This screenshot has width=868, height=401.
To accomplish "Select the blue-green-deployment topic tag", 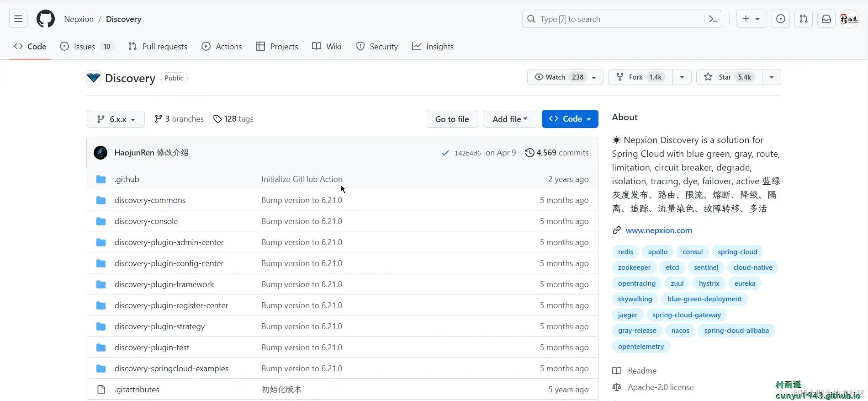I will 704,299.
